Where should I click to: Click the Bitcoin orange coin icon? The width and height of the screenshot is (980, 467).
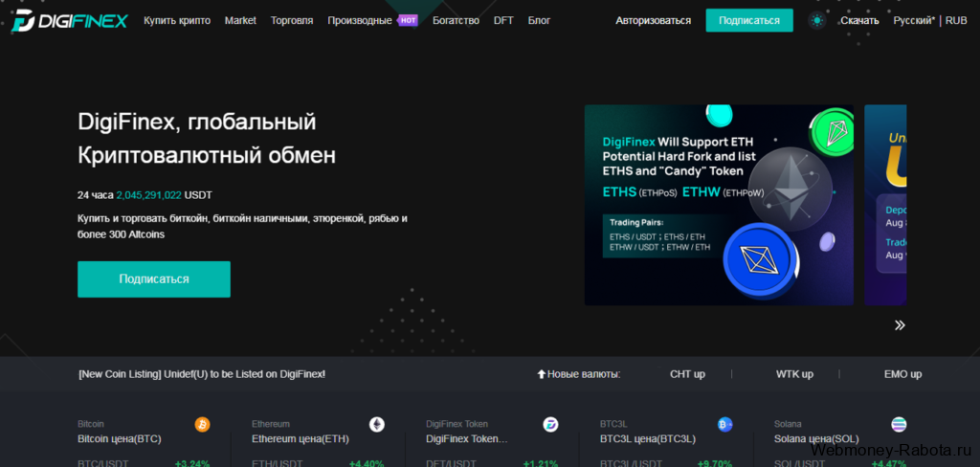coord(203,425)
